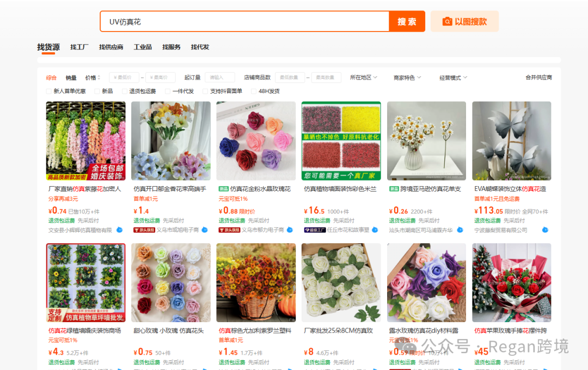The image size is (588, 370).
Task: Open the 找供应商 tab
Action: pyautogui.click(x=111, y=47)
